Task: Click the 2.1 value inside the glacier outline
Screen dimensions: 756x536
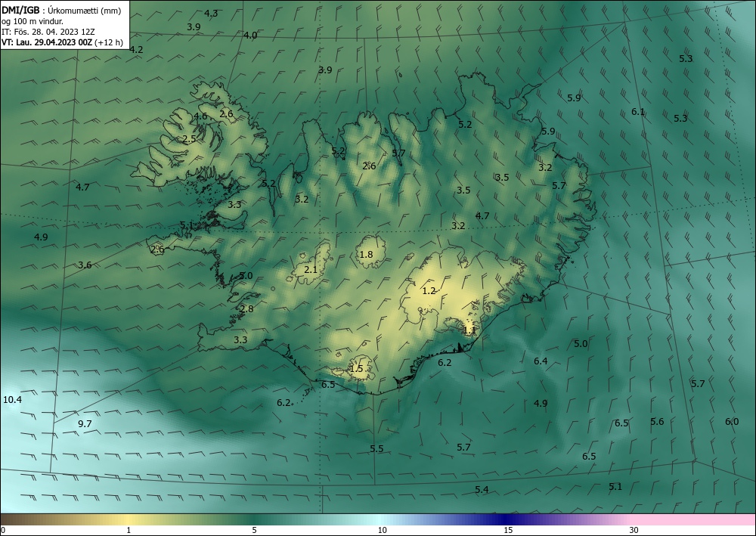Action: [x=311, y=269]
